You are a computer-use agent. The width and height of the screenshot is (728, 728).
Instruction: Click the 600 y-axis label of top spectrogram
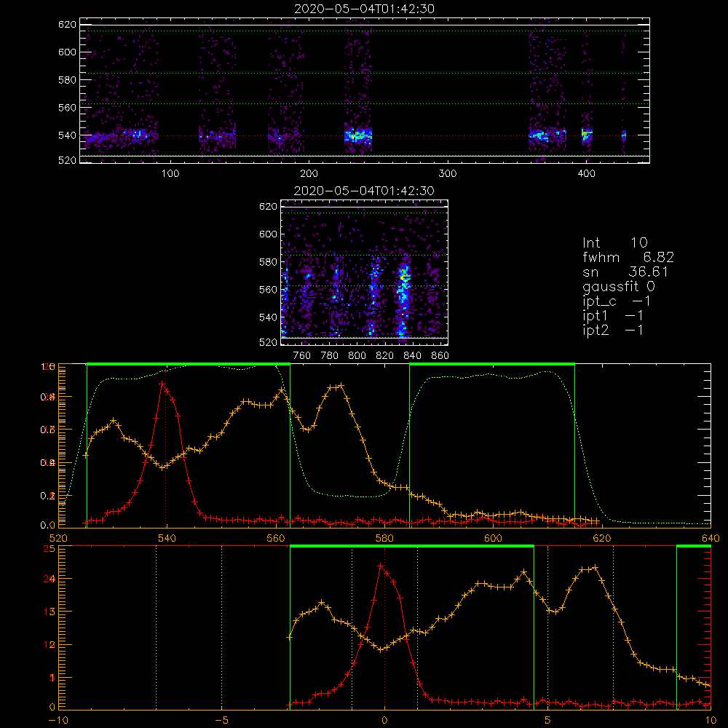click(x=67, y=52)
